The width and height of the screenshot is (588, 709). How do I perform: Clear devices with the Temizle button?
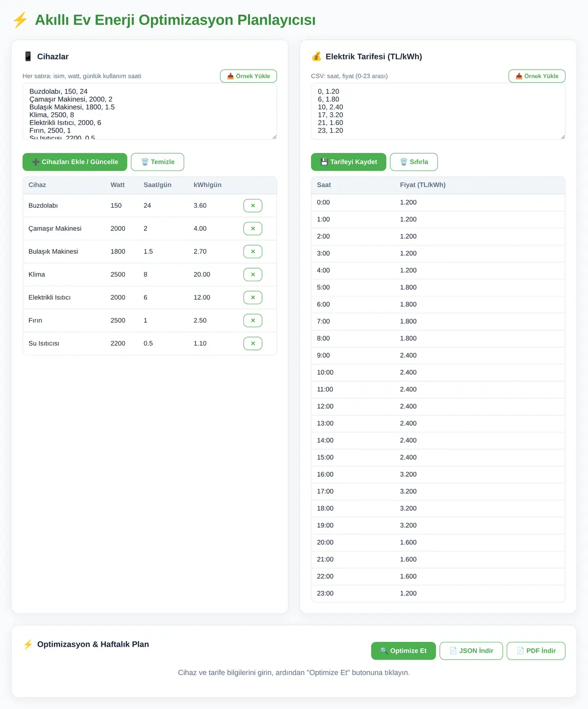tap(157, 162)
